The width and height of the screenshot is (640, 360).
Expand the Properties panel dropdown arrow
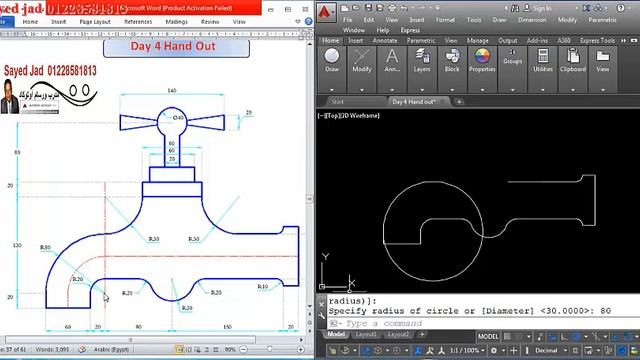pyautogui.click(x=482, y=90)
